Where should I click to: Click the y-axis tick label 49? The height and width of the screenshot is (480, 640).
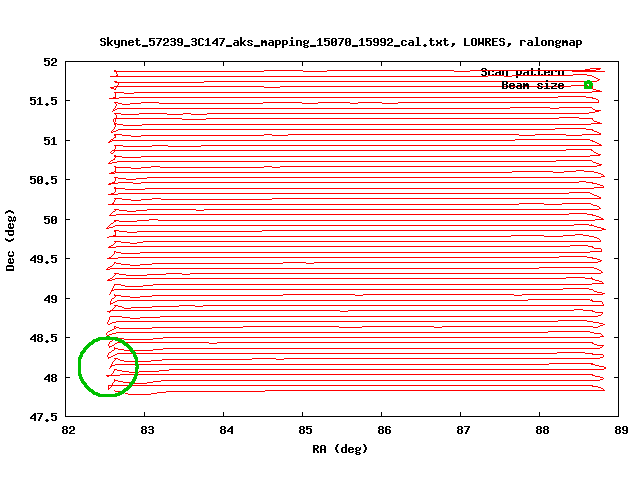51,299
